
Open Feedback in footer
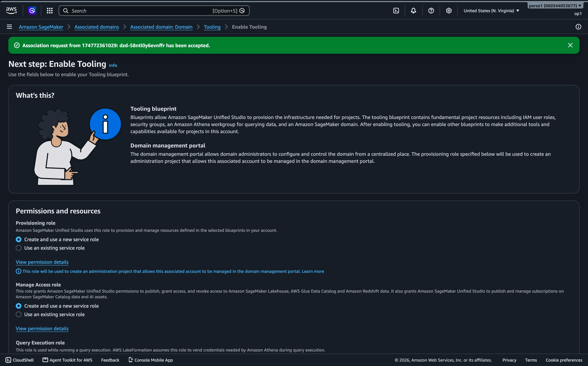pos(110,360)
